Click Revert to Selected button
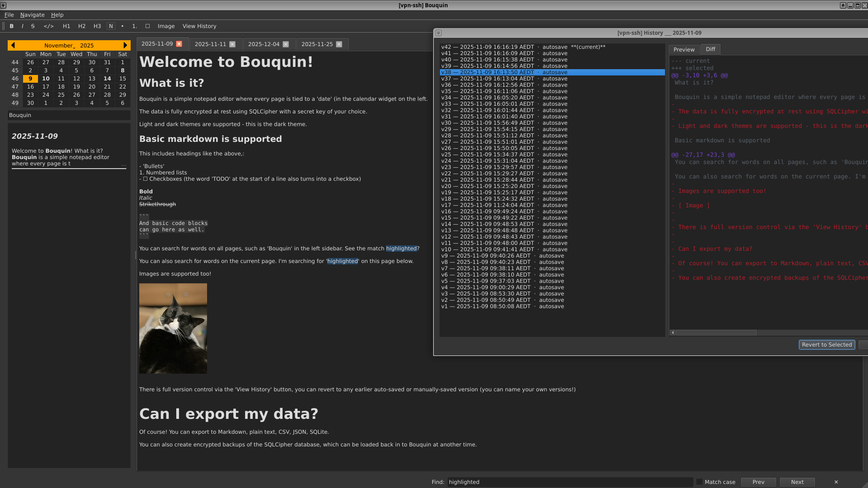The width and height of the screenshot is (868, 488). point(826,345)
